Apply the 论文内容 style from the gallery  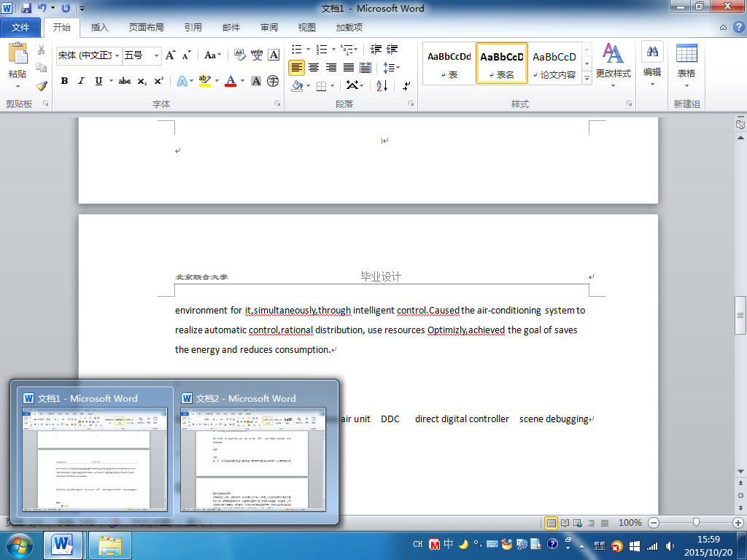click(554, 63)
